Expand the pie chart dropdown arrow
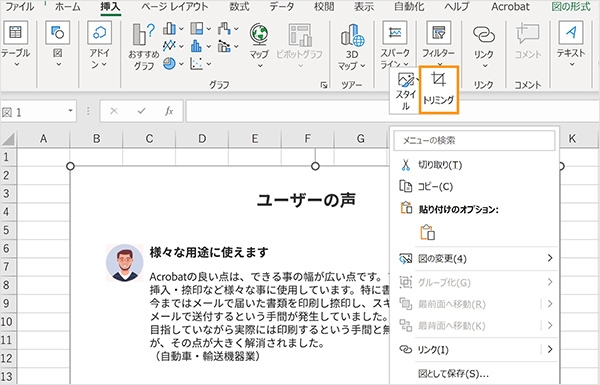 181,64
